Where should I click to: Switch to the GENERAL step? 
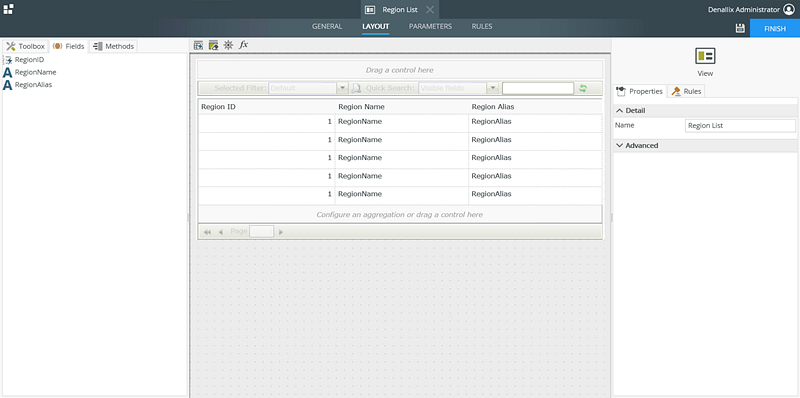[x=327, y=27]
